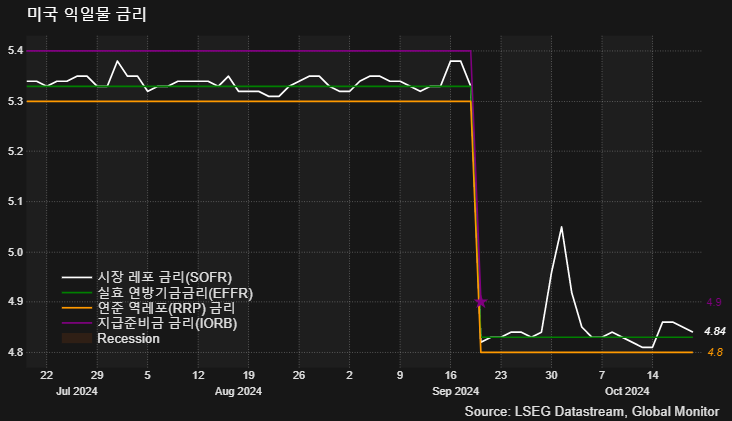Click the SOFR spike peak near 5.05
The width and height of the screenshot is (732, 421).
(x=561, y=227)
